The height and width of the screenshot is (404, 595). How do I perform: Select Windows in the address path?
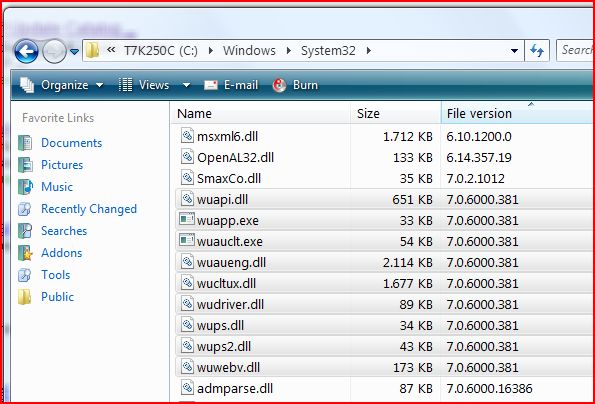pyautogui.click(x=249, y=50)
